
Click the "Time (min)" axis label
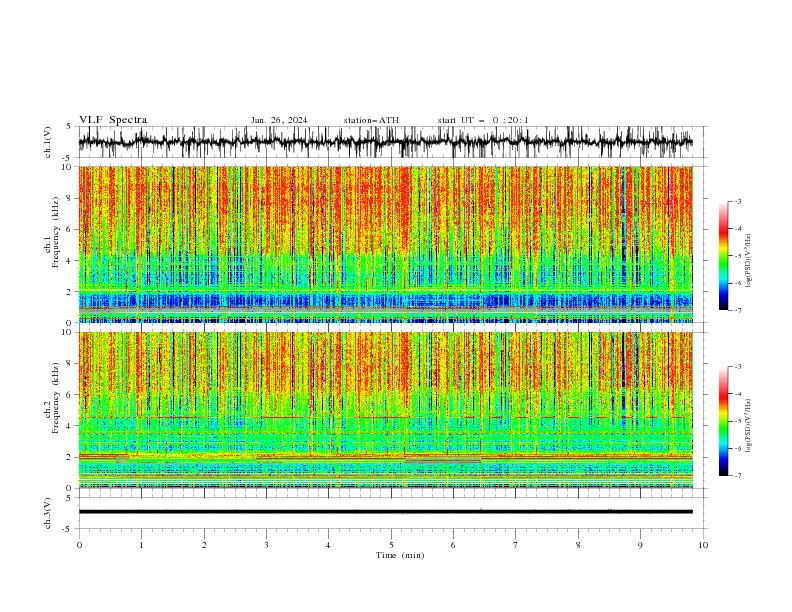(x=400, y=555)
